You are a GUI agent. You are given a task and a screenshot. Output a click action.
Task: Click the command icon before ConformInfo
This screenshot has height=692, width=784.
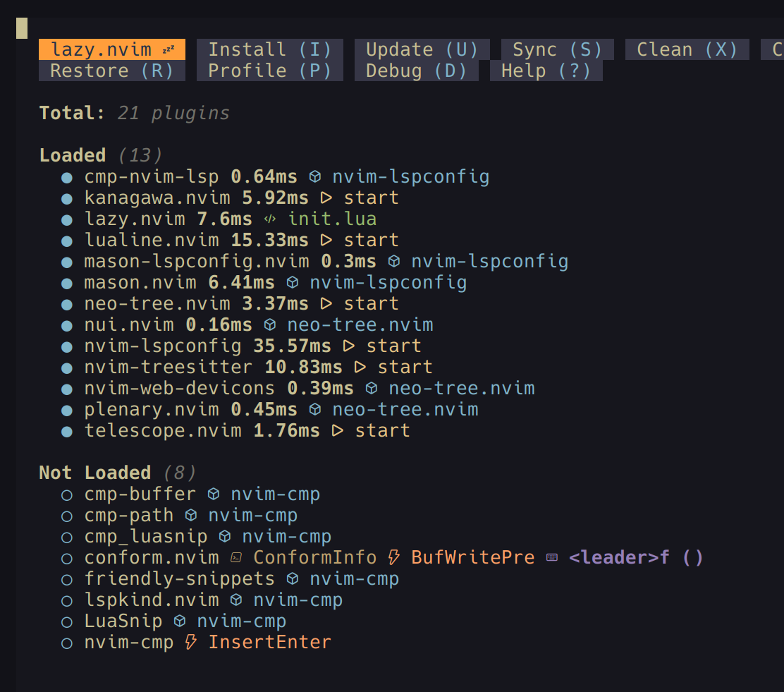236,557
